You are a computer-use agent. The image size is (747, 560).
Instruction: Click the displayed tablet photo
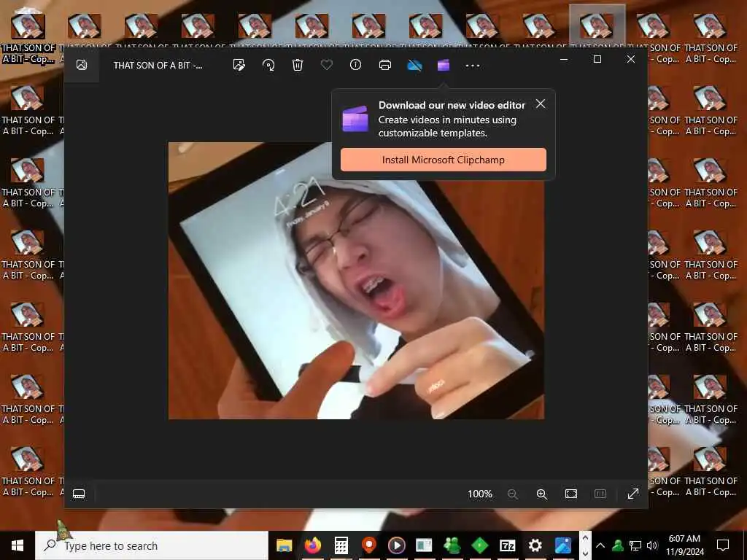click(x=356, y=281)
